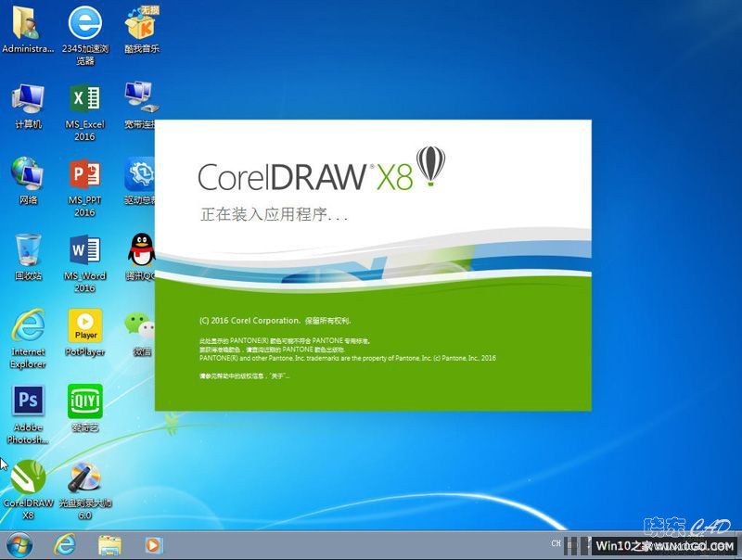Viewport: 742px width, 560px height.
Task: Open the Windows Start menu orb
Action: [x=19, y=545]
